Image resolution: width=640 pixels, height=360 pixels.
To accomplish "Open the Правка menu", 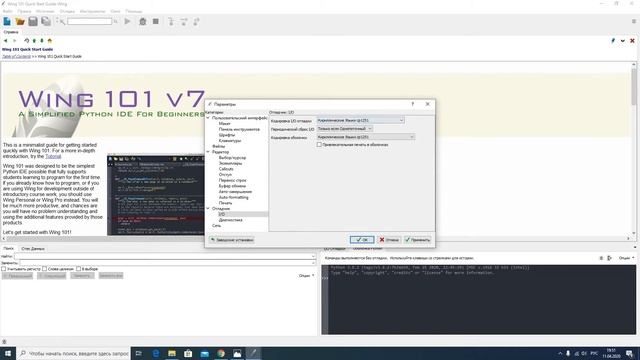I will [24, 11].
